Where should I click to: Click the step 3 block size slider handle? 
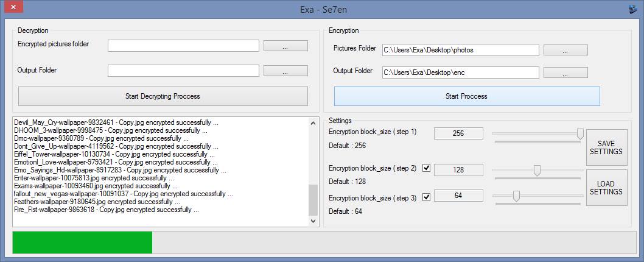click(x=516, y=196)
